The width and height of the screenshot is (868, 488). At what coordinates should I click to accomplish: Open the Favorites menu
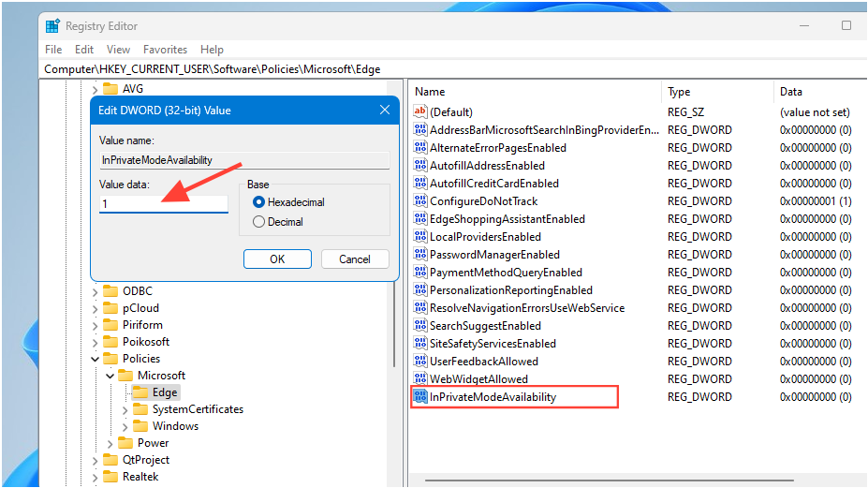click(165, 50)
